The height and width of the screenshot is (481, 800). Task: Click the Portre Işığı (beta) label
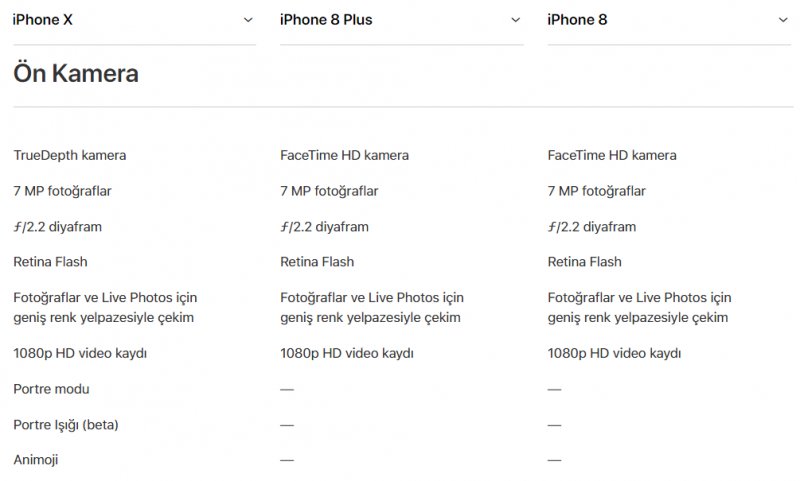point(66,424)
